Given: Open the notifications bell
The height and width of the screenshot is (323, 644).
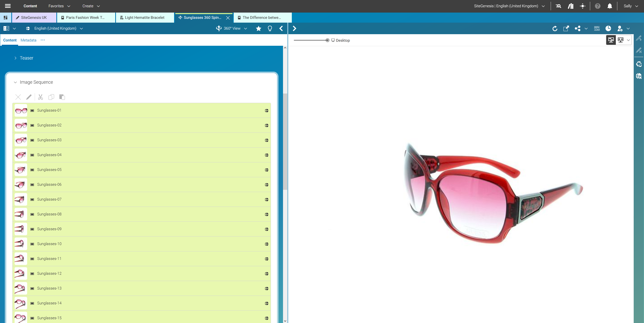Looking at the screenshot, I should coord(610,6).
